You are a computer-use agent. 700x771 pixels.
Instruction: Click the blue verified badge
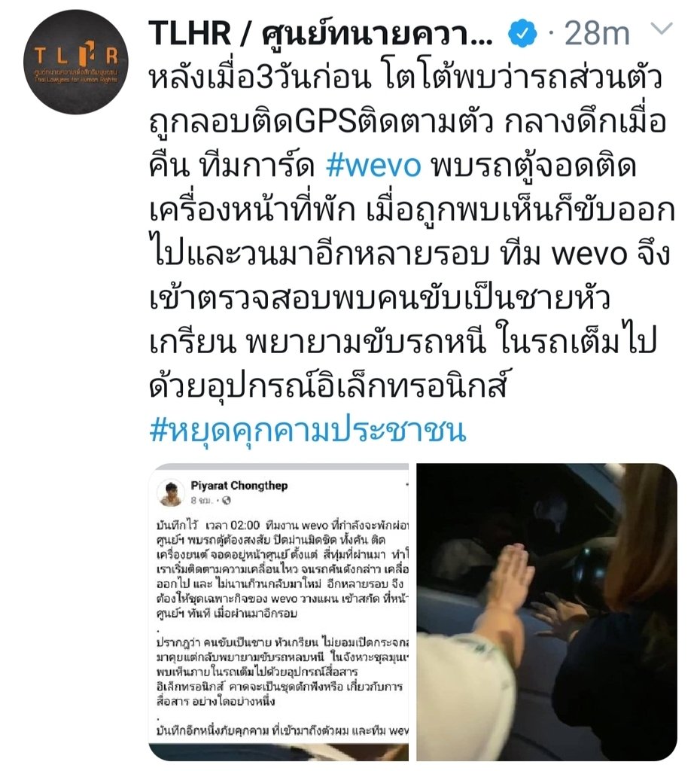coord(522,33)
